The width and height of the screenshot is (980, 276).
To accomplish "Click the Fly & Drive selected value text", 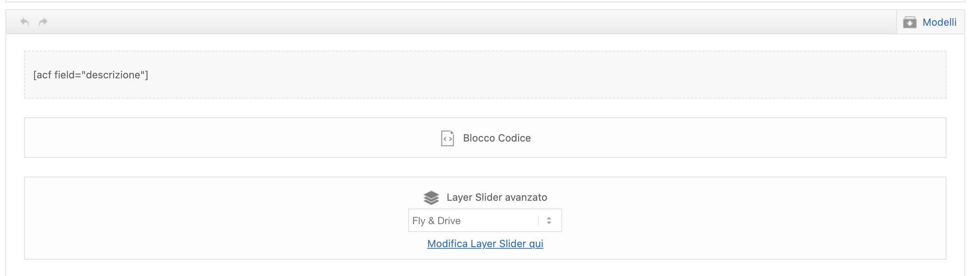I will click(x=436, y=221).
